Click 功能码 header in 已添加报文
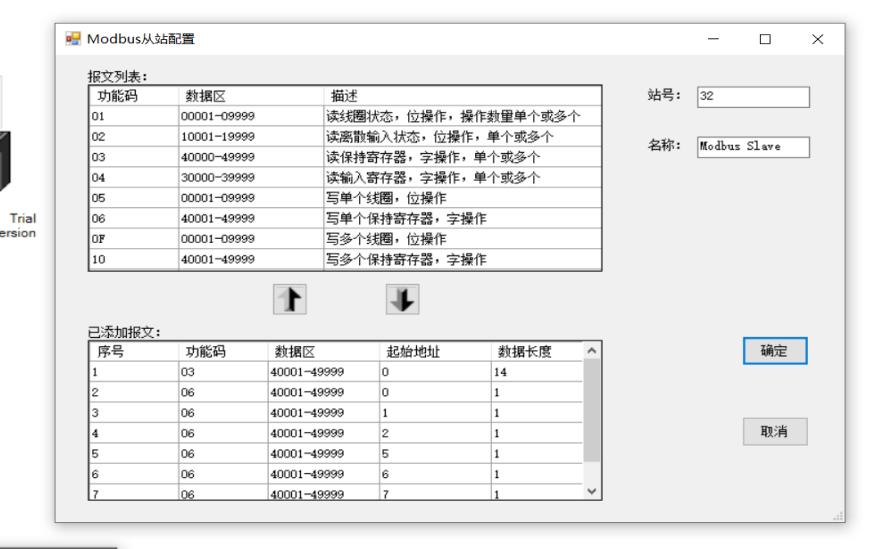This screenshot has height=549, width=874. (x=223, y=352)
